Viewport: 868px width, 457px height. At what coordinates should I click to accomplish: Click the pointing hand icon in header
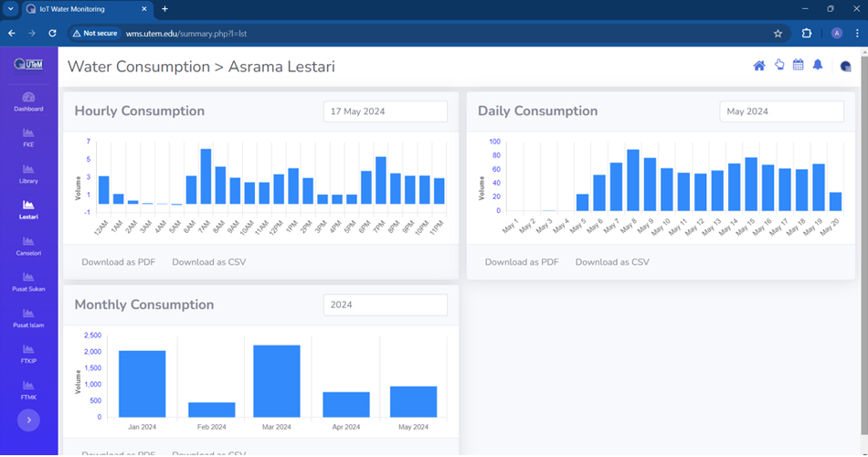pos(779,65)
